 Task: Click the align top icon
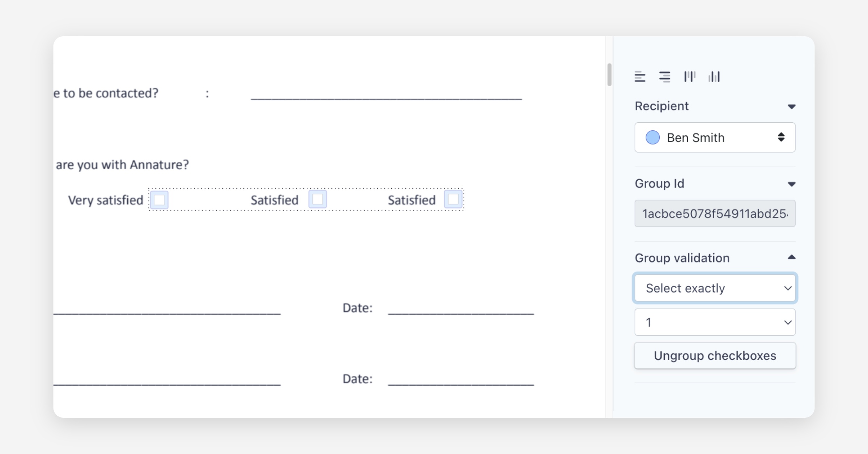click(689, 77)
